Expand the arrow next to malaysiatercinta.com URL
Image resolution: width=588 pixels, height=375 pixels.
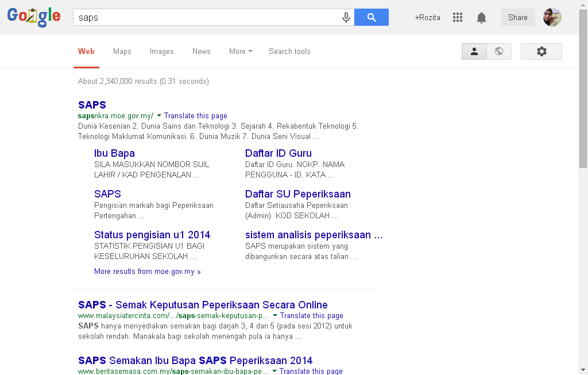tap(275, 315)
